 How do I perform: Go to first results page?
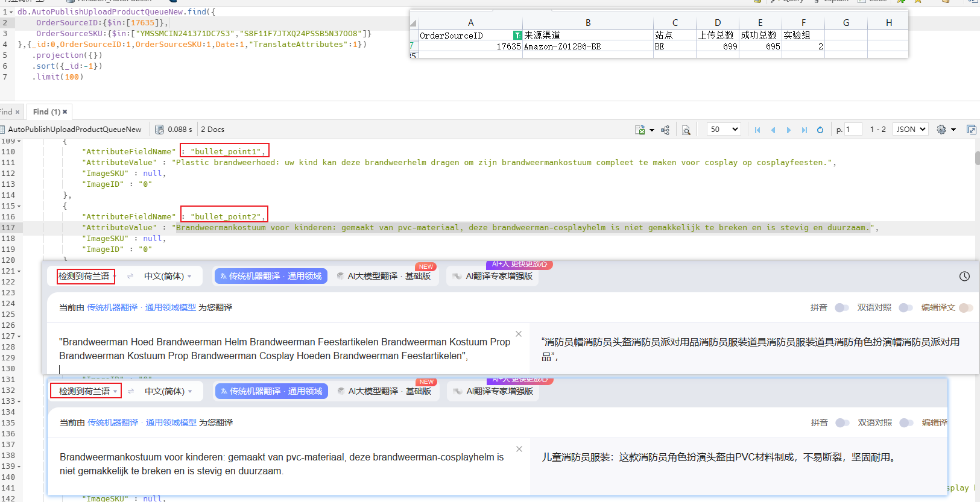click(x=757, y=130)
